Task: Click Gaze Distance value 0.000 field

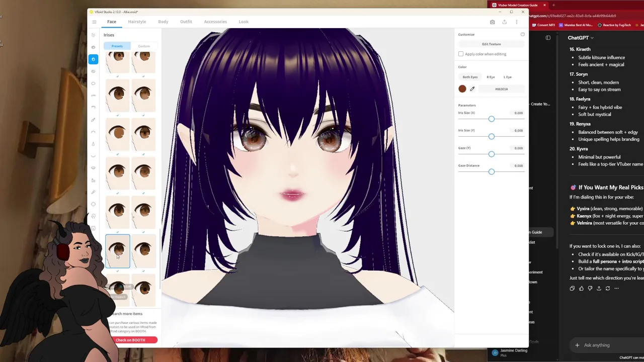Action: tap(518, 166)
